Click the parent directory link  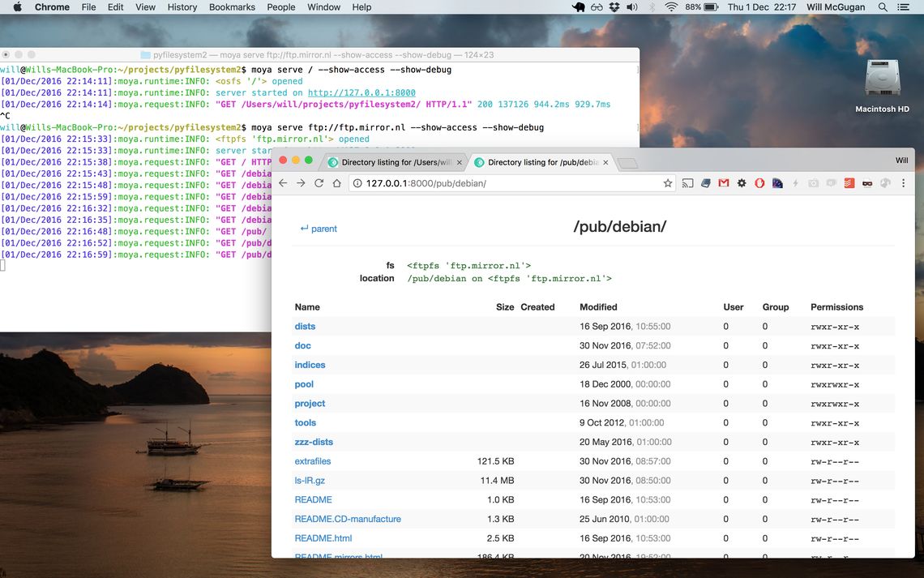[319, 229]
